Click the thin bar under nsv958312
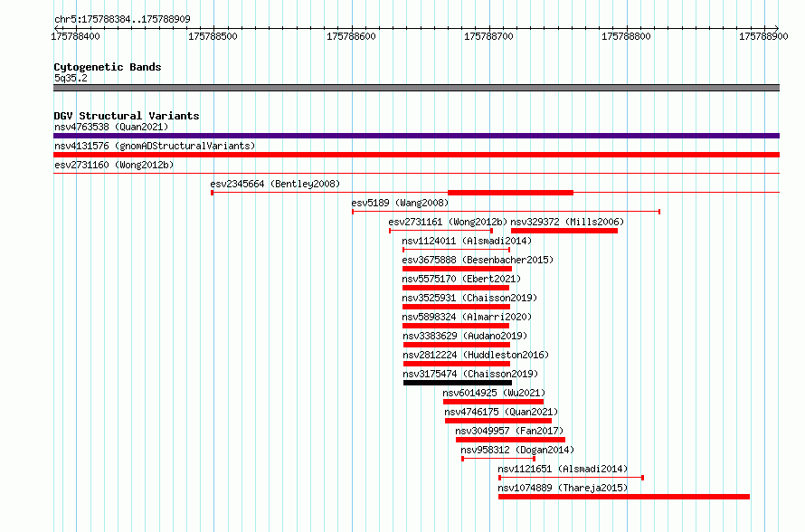 point(498,459)
